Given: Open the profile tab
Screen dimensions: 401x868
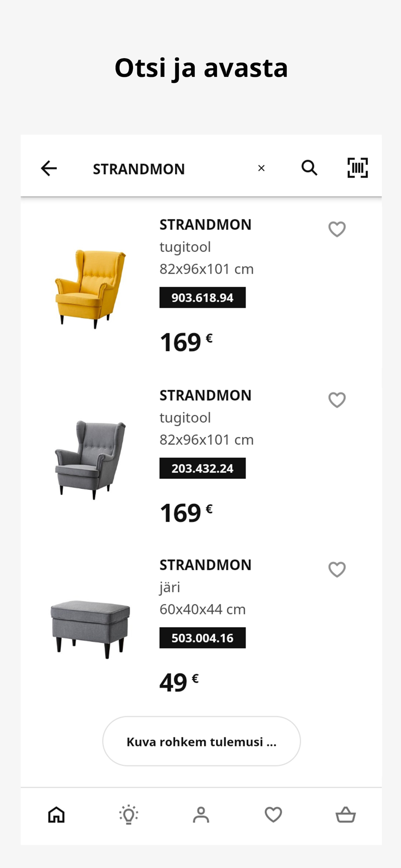Looking at the screenshot, I should [x=201, y=815].
